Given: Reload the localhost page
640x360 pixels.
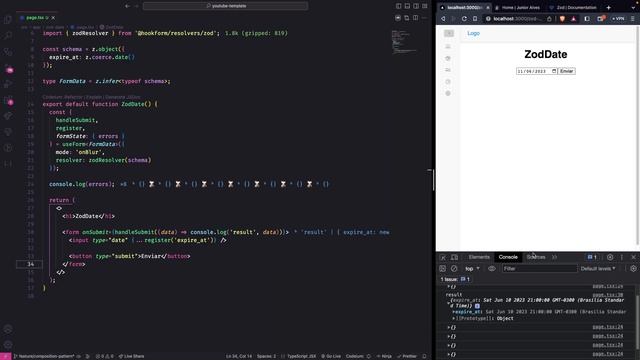Looking at the screenshot, I should tap(464, 19).
